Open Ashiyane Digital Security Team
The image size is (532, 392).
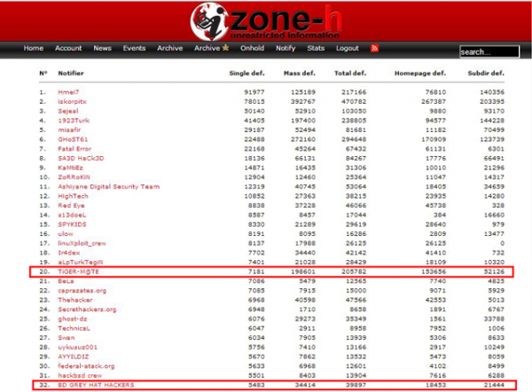108,186
